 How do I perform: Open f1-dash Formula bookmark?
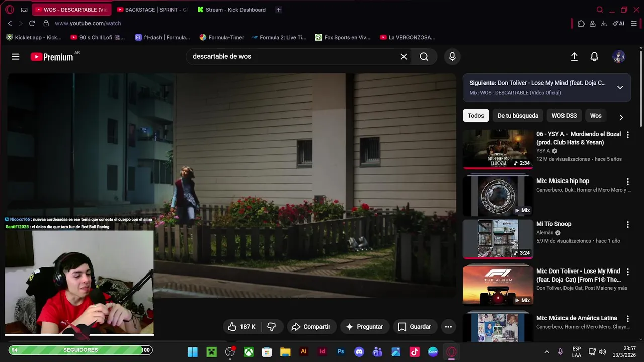click(x=163, y=37)
